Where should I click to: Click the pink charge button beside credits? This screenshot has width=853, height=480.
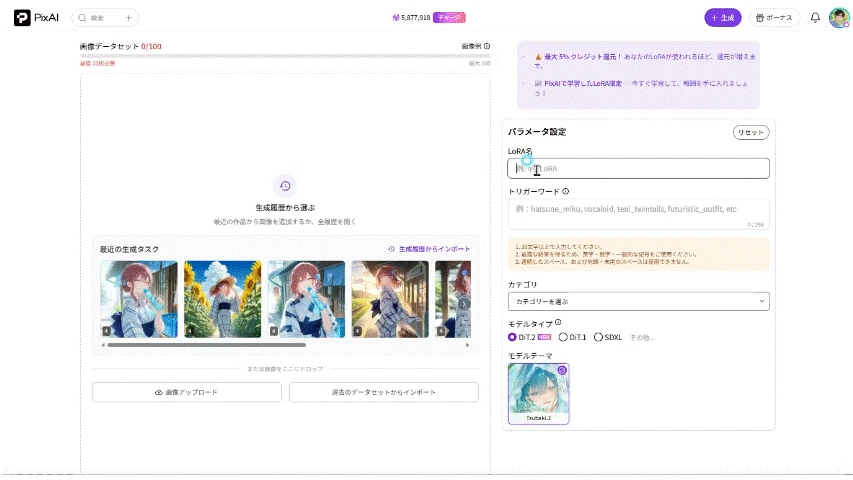coord(449,17)
